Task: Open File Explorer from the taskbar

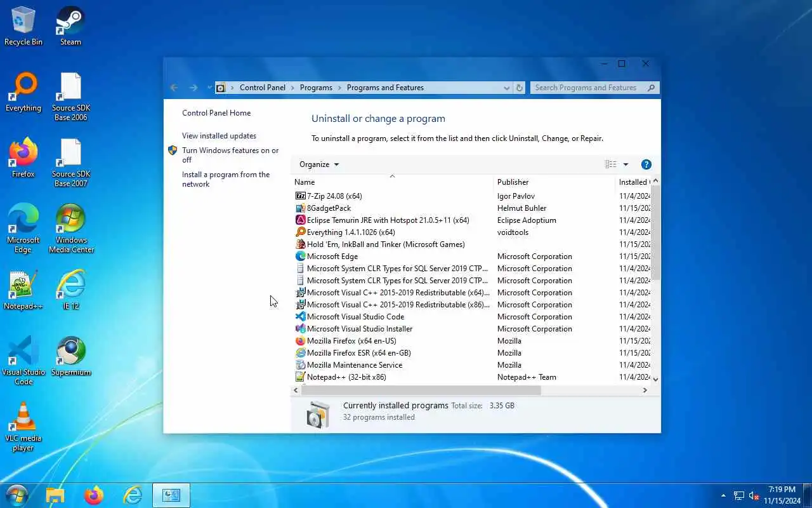Action: [55, 495]
